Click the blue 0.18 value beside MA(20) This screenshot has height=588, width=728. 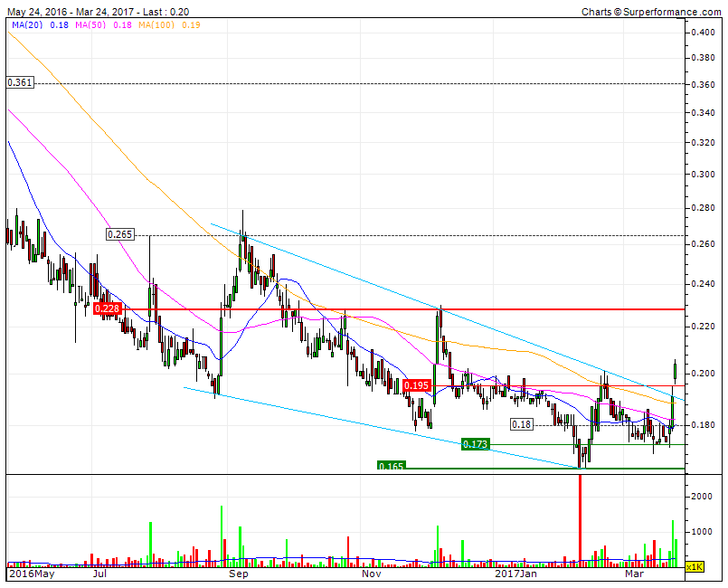pos(60,24)
